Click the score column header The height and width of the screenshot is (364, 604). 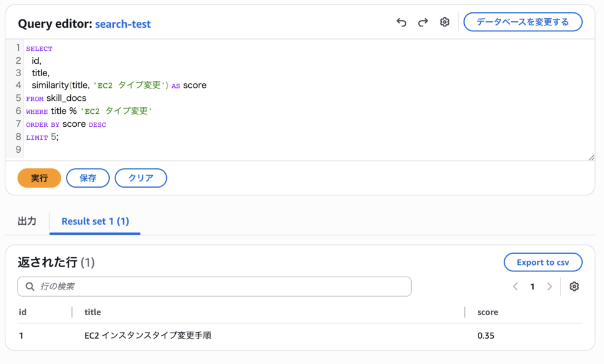click(x=488, y=312)
